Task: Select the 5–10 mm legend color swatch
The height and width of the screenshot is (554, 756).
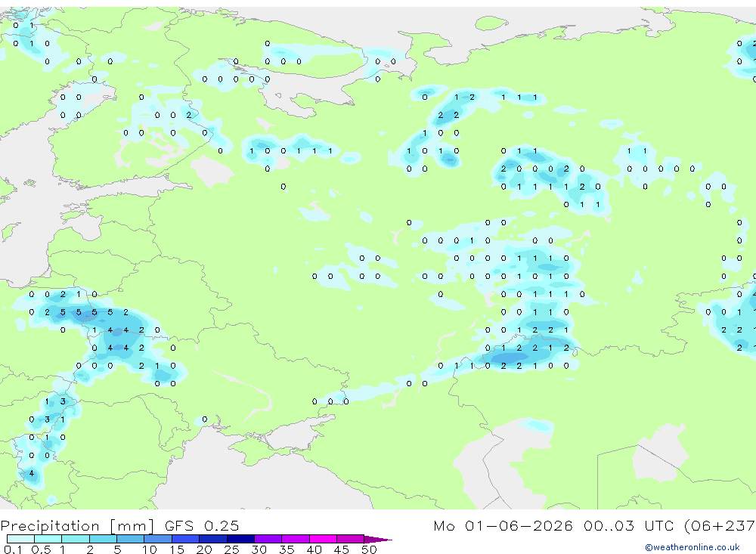Action: click(131, 539)
